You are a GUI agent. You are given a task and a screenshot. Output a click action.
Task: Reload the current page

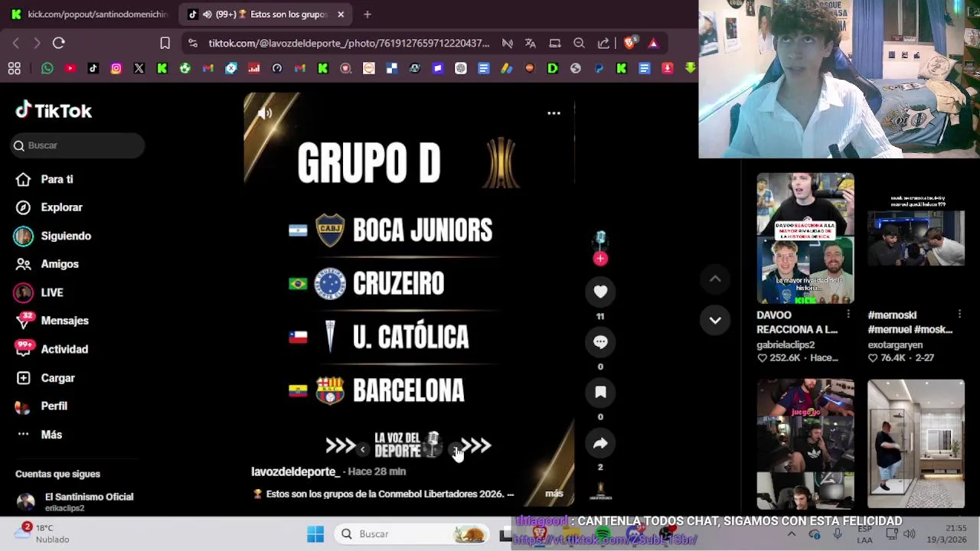tap(59, 43)
